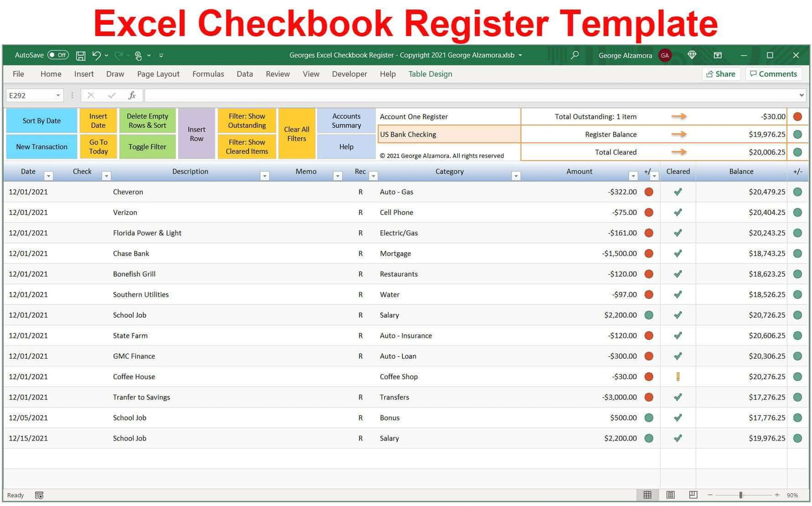Open the Name Box dropdown showing E292
812x506 pixels.
point(58,95)
